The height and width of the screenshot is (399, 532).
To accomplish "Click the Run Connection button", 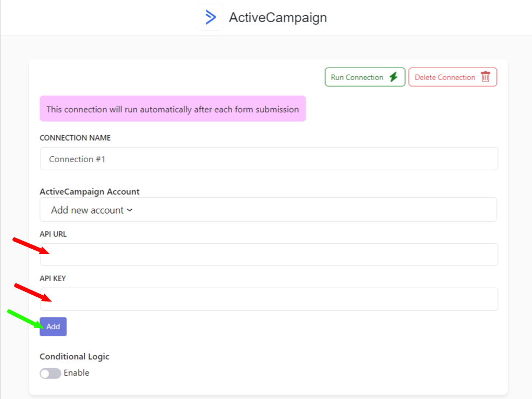I will point(365,77).
